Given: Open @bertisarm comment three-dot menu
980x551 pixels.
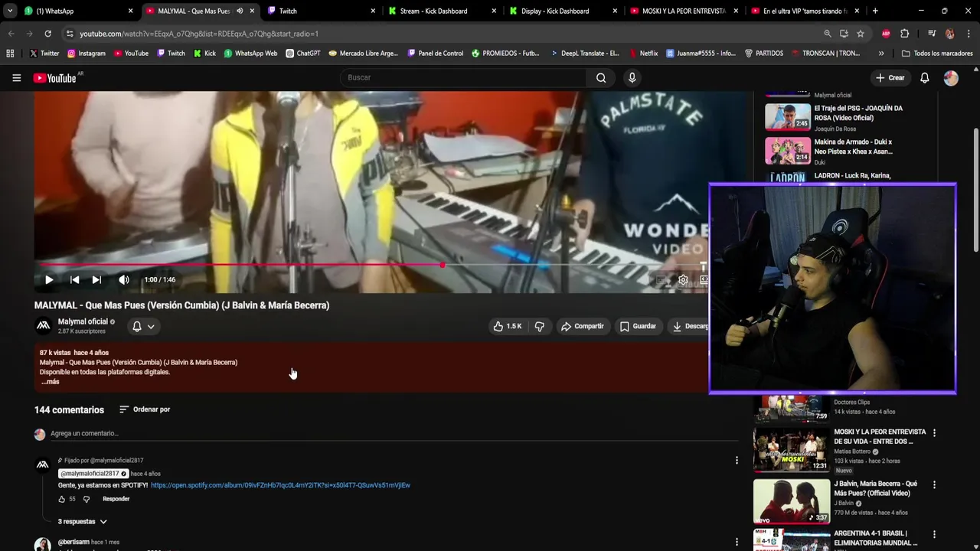Looking at the screenshot, I should 737,542.
